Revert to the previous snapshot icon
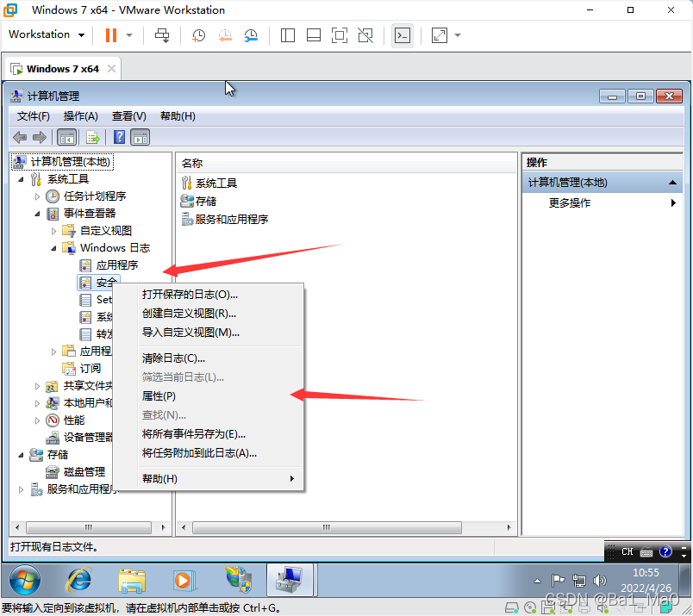 click(225, 35)
